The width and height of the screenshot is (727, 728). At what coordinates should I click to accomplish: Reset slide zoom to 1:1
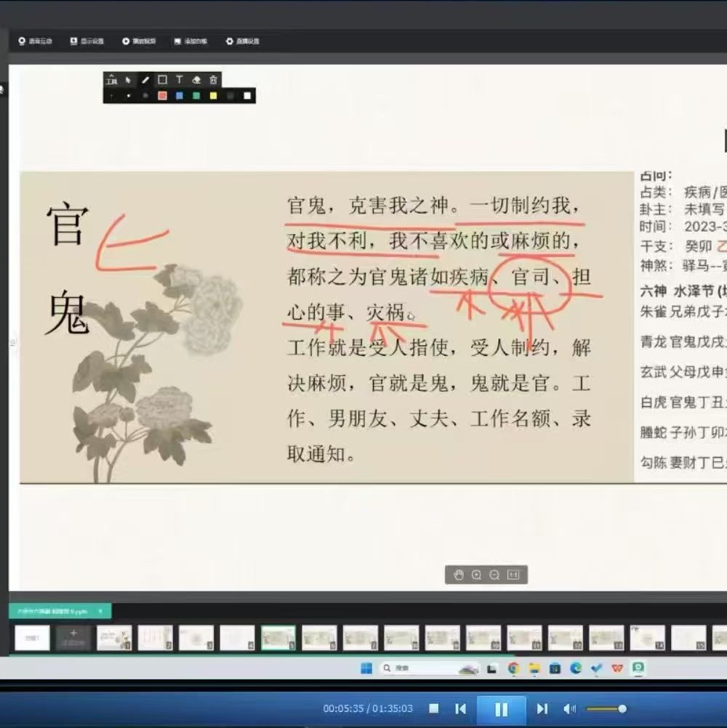(x=513, y=575)
